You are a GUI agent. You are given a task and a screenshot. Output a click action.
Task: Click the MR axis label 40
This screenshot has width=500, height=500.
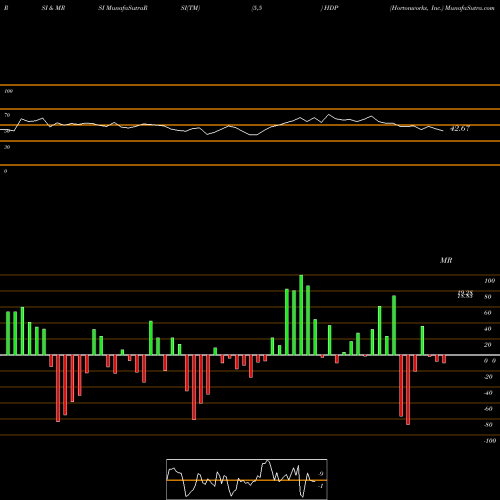pyautogui.click(x=488, y=329)
